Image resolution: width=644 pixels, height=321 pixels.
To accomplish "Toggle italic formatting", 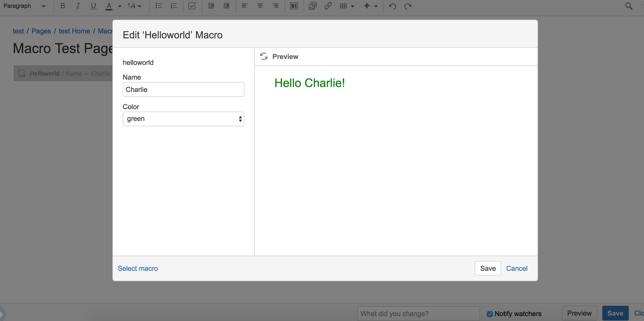I will tap(78, 6).
